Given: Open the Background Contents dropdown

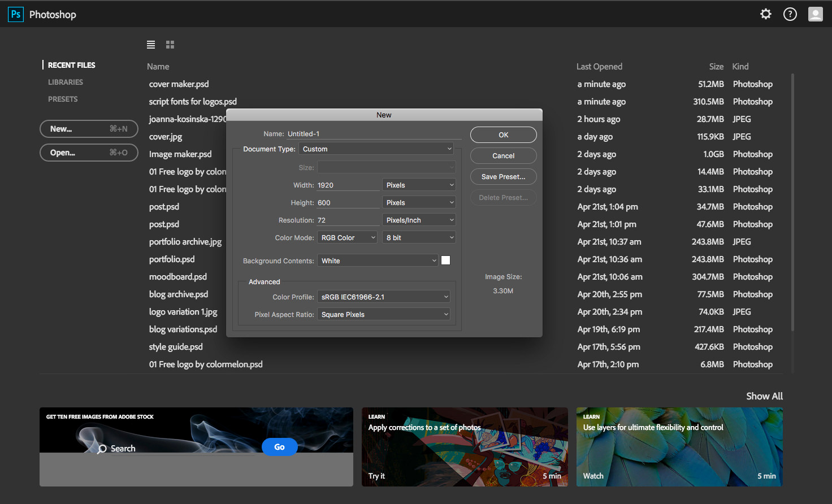Looking at the screenshot, I should click(x=378, y=261).
